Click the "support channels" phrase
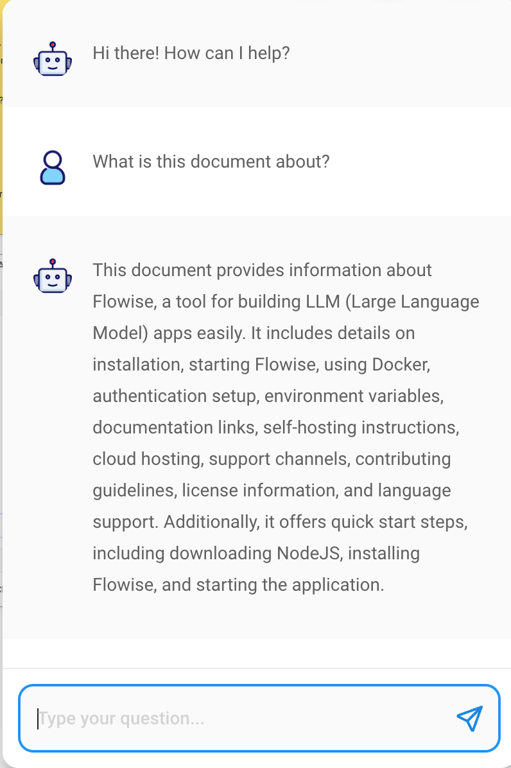Viewport: 511px width, 768px height. click(279, 459)
